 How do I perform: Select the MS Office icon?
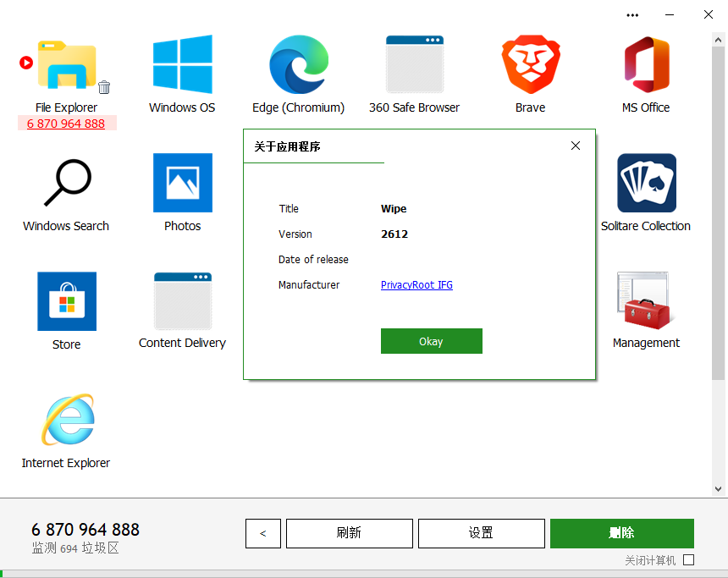pyautogui.click(x=647, y=64)
